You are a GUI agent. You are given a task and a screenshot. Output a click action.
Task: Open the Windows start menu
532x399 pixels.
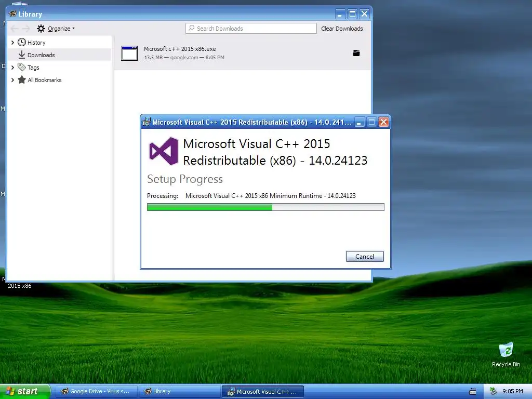[25, 391]
